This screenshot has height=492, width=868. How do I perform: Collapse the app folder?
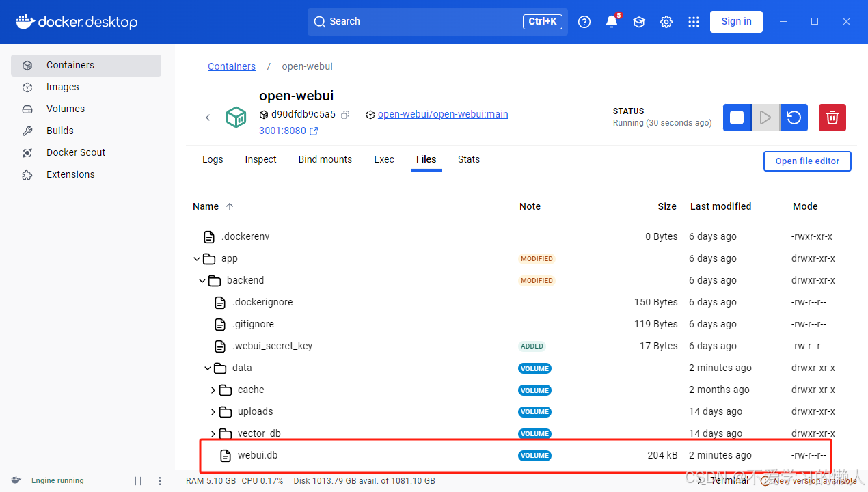(197, 259)
